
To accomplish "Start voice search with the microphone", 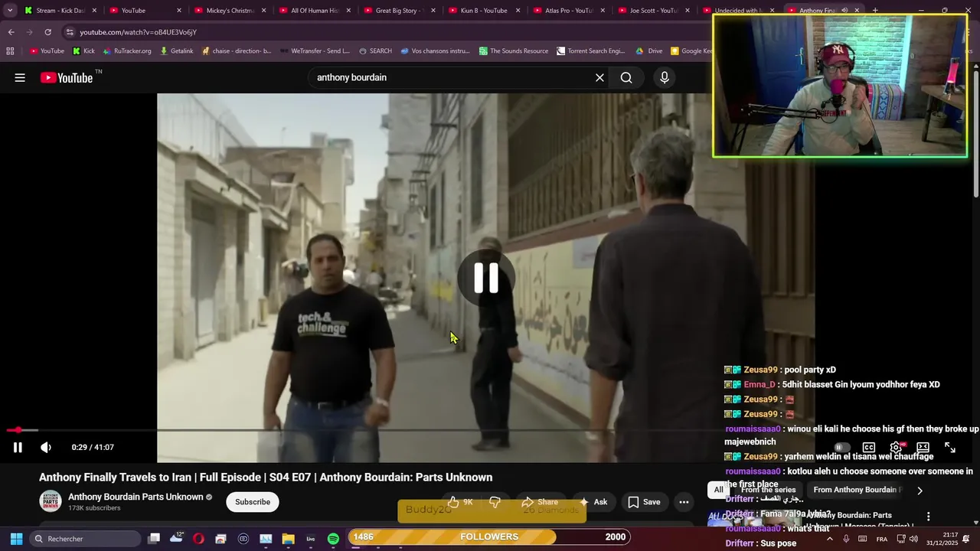I will [x=665, y=77].
